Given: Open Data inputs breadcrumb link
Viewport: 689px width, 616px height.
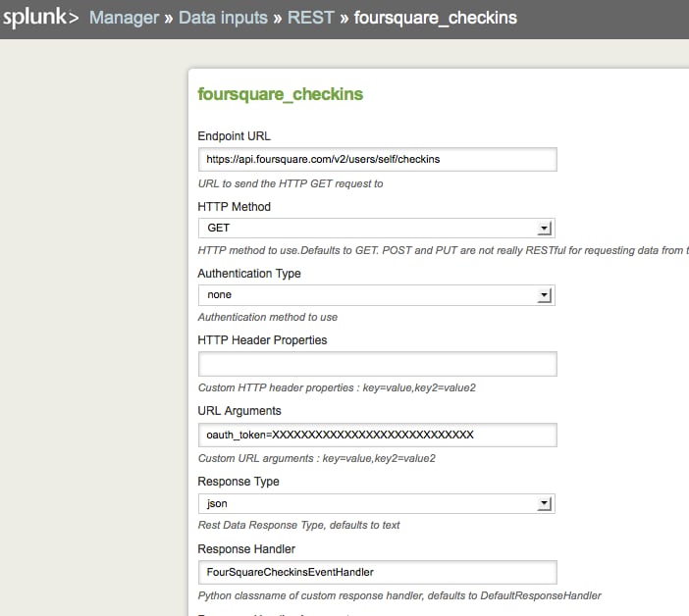Looking at the screenshot, I should tap(223, 18).
